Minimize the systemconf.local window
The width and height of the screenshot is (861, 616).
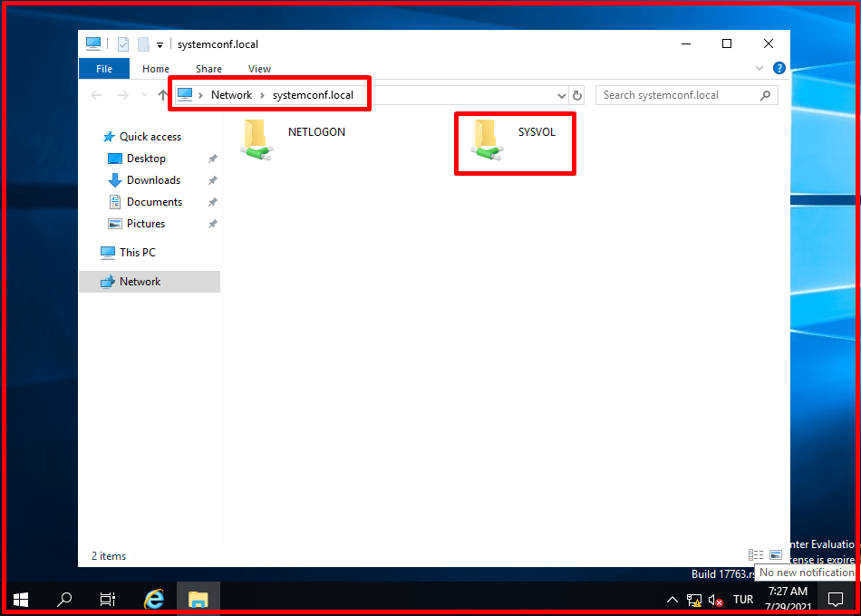click(x=686, y=43)
